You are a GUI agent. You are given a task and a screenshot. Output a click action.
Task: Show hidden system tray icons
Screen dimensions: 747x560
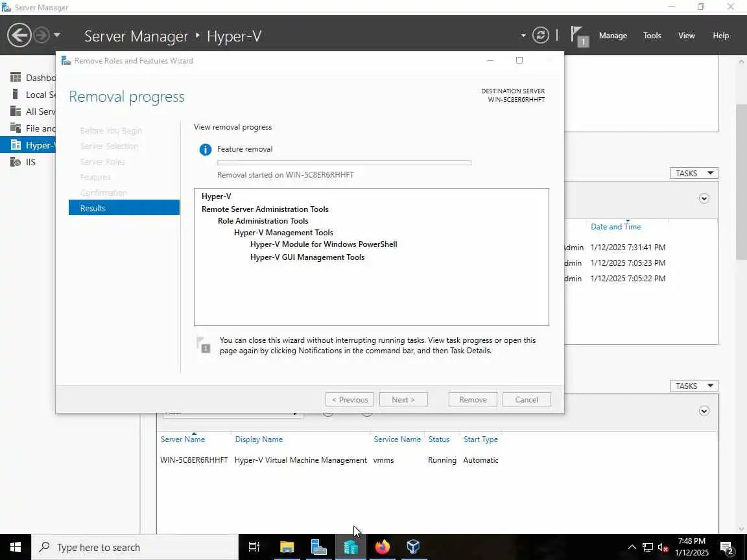pyautogui.click(x=632, y=547)
